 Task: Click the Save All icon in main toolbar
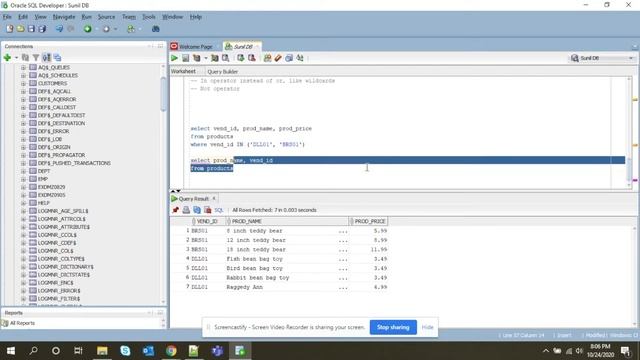[x=42, y=29]
